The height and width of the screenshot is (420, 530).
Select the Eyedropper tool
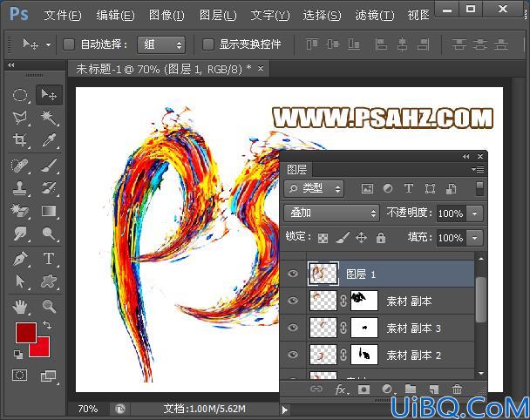[x=49, y=139]
